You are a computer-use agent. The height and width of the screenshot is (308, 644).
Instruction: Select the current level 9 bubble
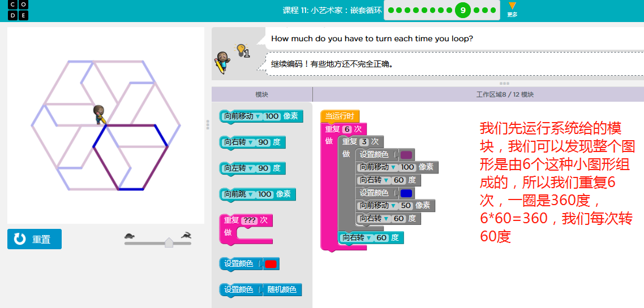pos(463,10)
